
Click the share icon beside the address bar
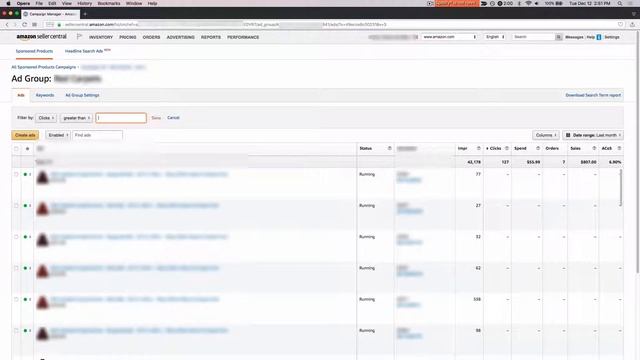[x=632, y=24]
